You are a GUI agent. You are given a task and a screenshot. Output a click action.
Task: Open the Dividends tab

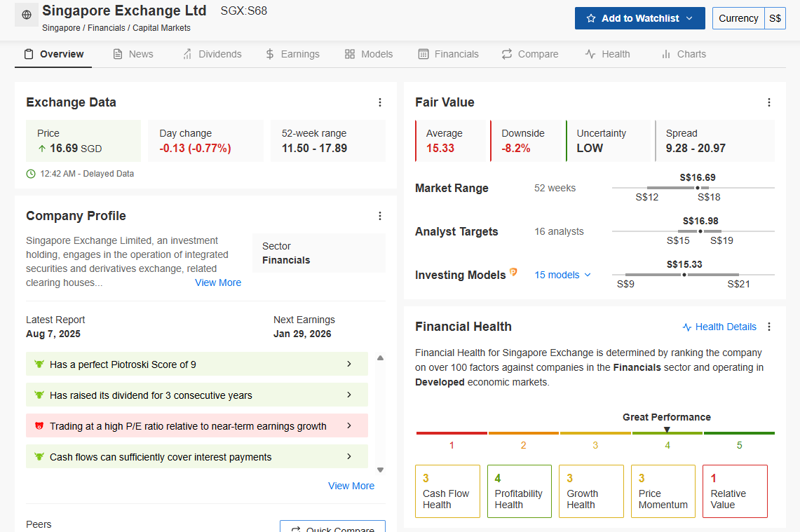(212, 54)
